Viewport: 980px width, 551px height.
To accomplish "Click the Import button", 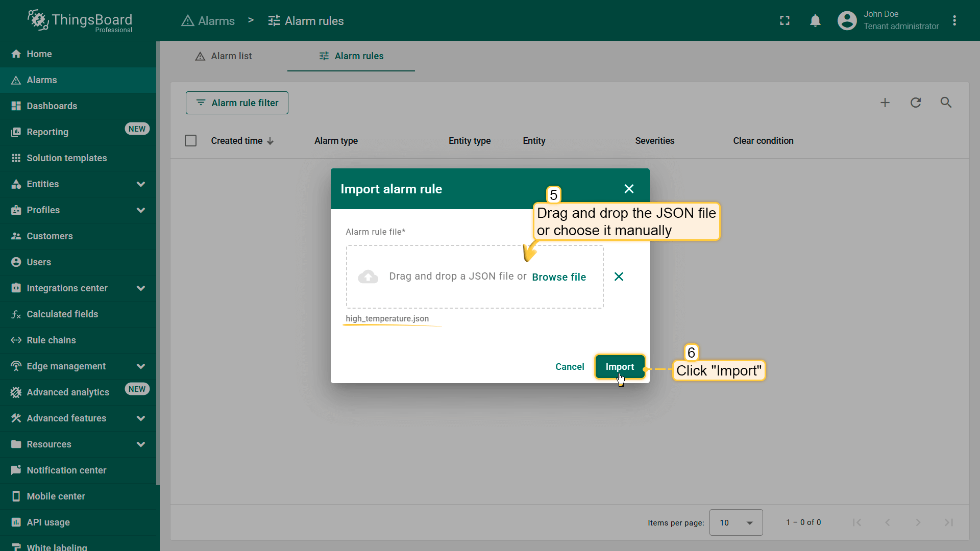I will [x=620, y=367].
